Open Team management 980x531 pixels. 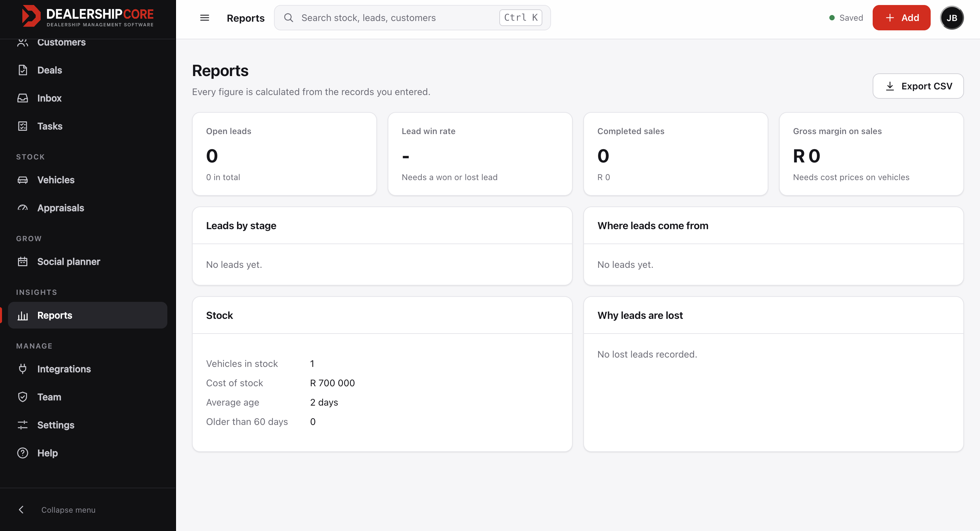tap(88, 397)
